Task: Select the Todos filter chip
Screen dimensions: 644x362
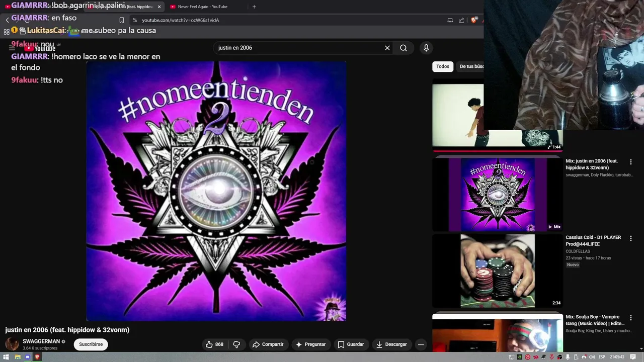Action: point(443,66)
